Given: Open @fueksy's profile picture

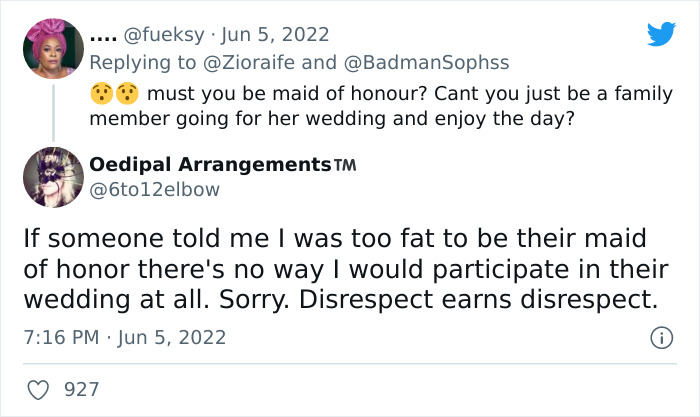Looking at the screenshot, I should click(53, 48).
